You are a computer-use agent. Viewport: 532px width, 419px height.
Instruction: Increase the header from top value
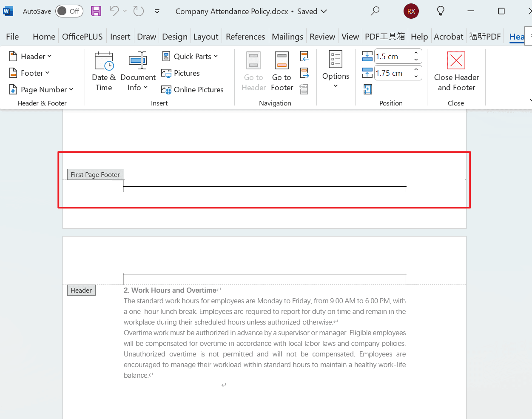click(416, 53)
